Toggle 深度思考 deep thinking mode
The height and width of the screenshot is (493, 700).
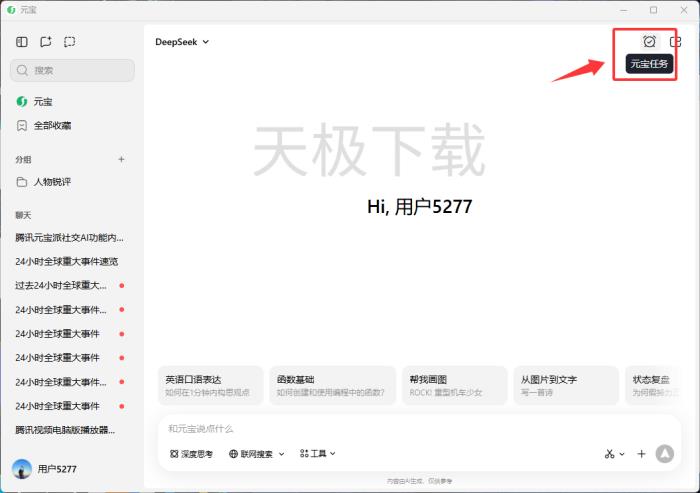[x=191, y=454]
